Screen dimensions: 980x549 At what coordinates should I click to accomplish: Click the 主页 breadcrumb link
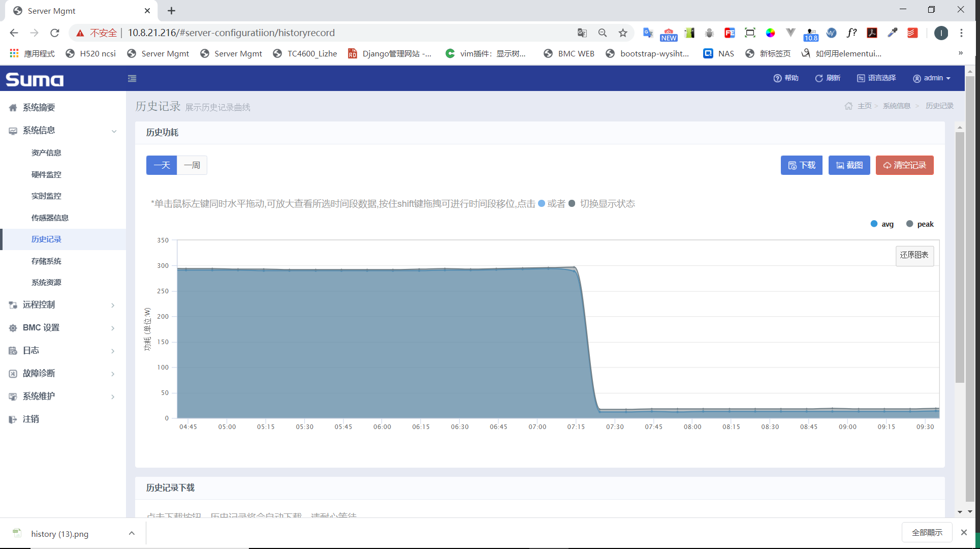(x=864, y=106)
